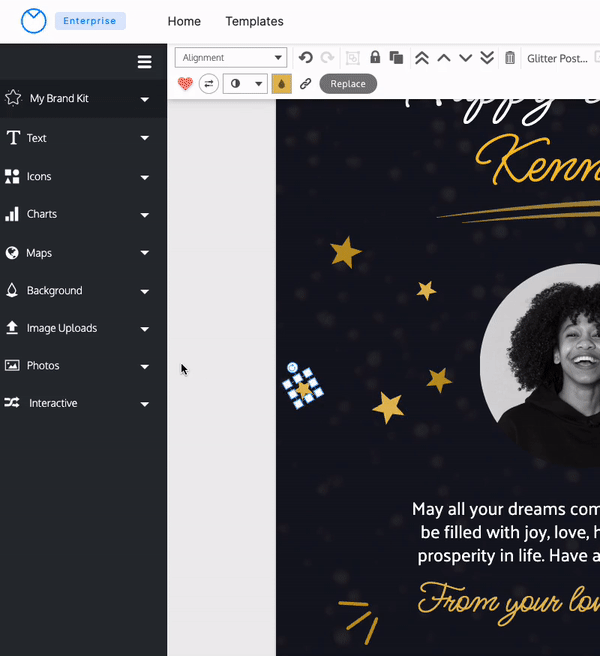Click the gold color swatch
The height and width of the screenshot is (656, 600).
(282, 84)
